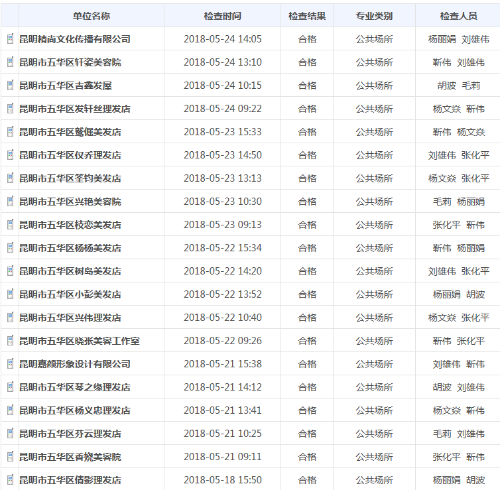Open 昆明市五华区倩影理发店 unit name
Screen dimensions: 500x490
pyautogui.click(x=70, y=480)
